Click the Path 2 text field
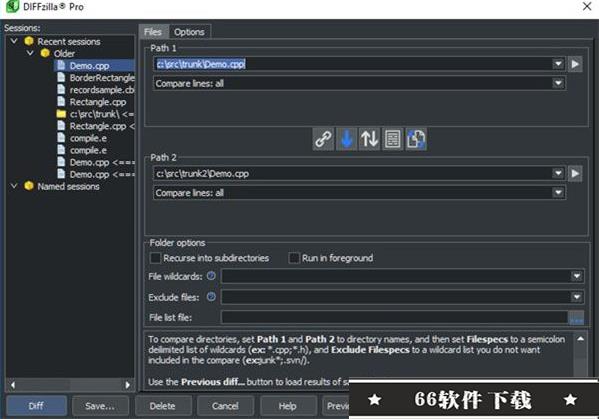Viewport: 599px width, 419px height. (352, 173)
